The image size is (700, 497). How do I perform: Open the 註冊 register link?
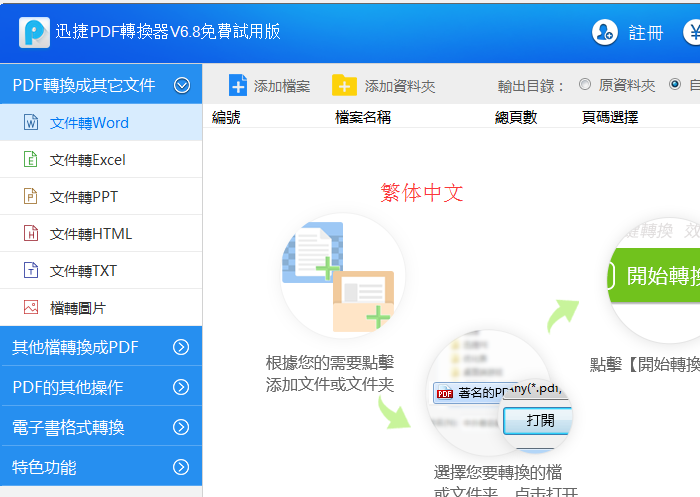coord(646,33)
